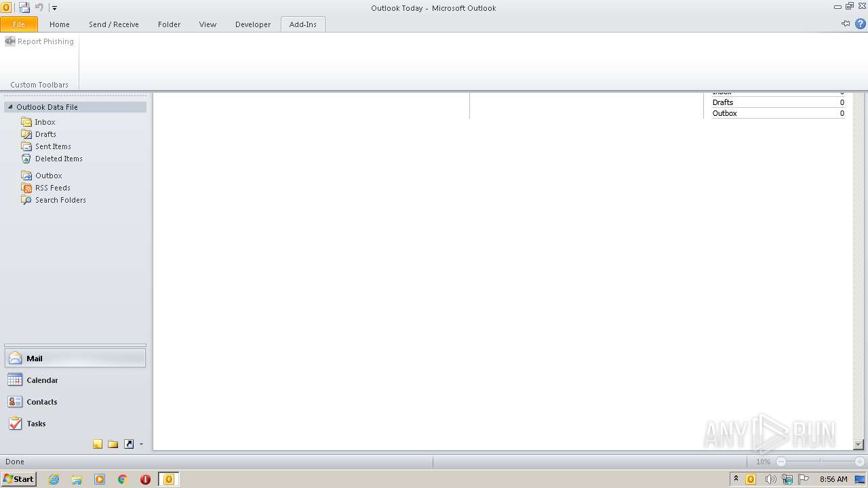Open Configure Buttons dropdown in navigation pane
The image size is (868, 488).
[141, 445]
